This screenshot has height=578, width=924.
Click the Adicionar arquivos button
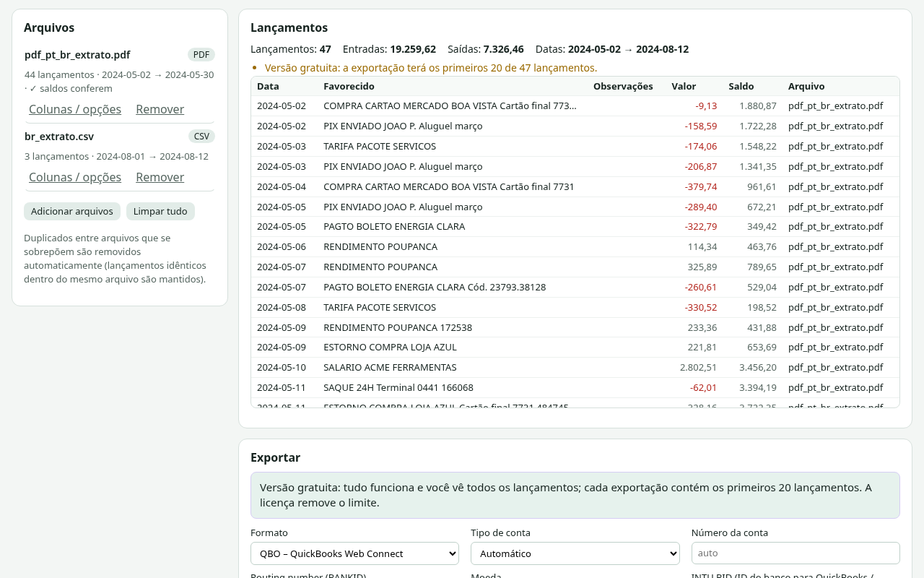pos(72,211)
